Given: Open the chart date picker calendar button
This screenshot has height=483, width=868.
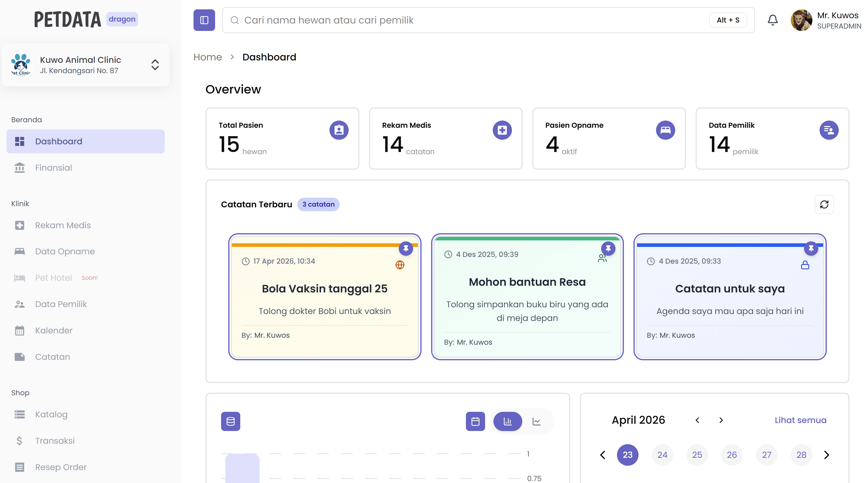Looking at the screenshot, I should [475, 421].
